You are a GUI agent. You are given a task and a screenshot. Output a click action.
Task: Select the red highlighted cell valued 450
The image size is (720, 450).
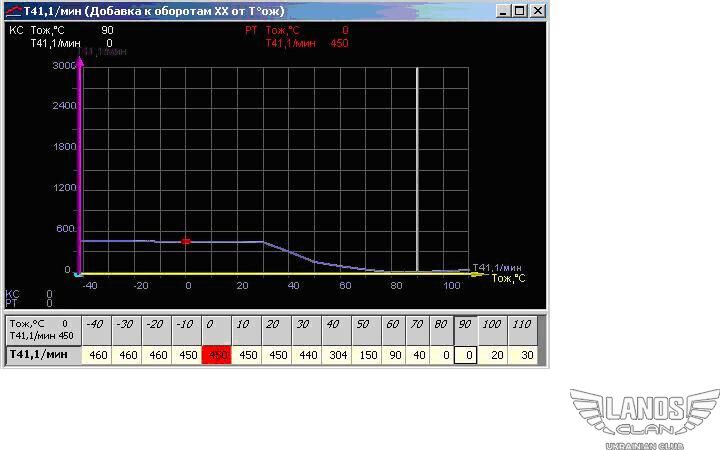click(217, 355)
